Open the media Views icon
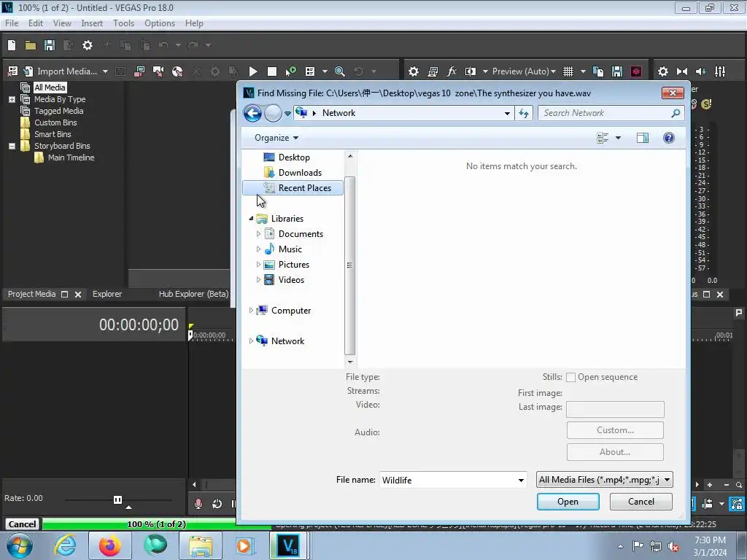 310,71
